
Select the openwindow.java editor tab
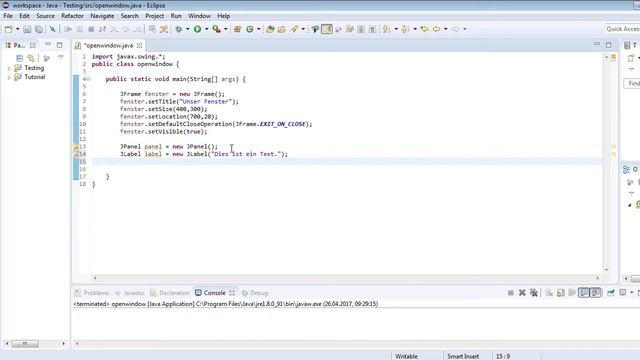[108, 45]
